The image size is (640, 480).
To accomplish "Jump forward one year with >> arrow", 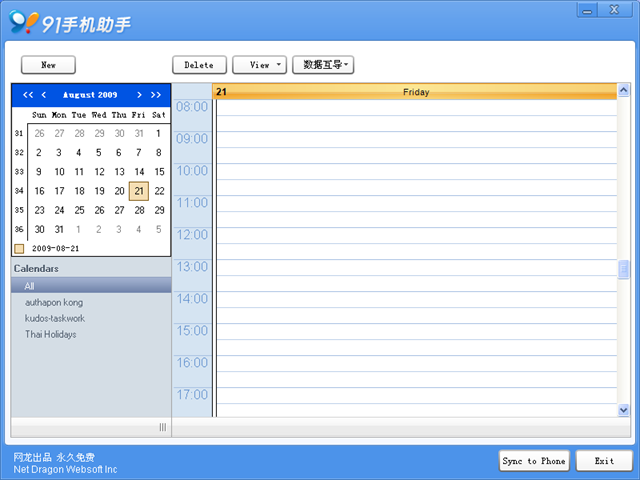I will (156, 95).
